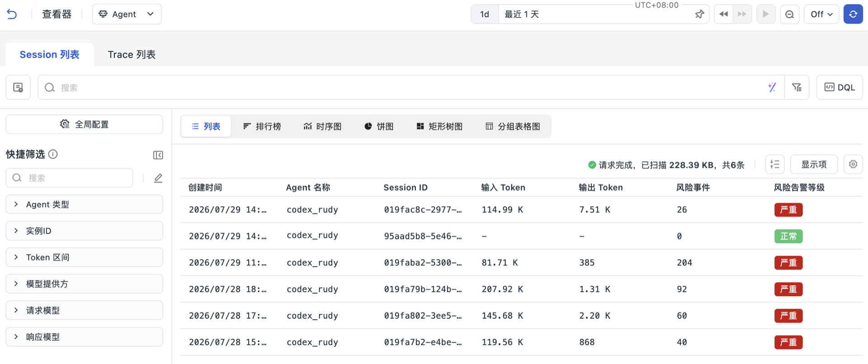The height and width of the screenshot is (364, 868).
Task: Click the rewind time icon
Action: [x=723, y=14]
